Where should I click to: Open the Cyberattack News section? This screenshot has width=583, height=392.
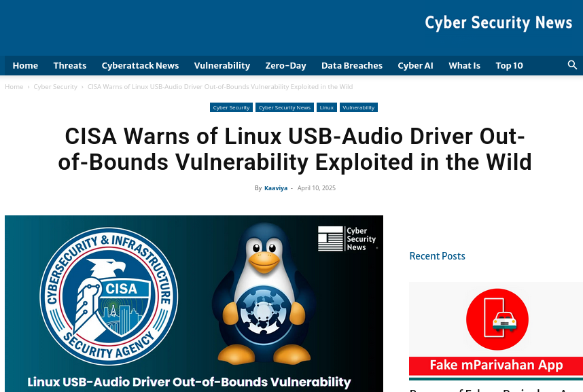tap(140, 65)
